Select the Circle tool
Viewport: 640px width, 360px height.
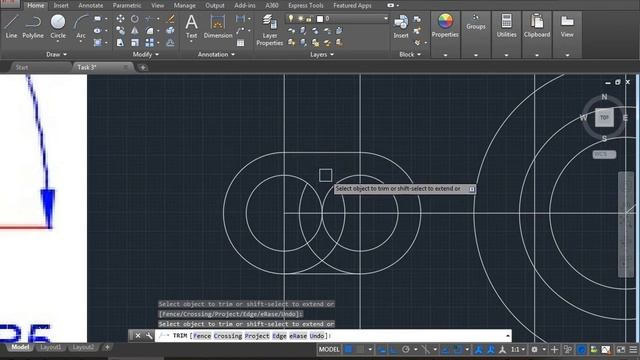click(58, 27)
